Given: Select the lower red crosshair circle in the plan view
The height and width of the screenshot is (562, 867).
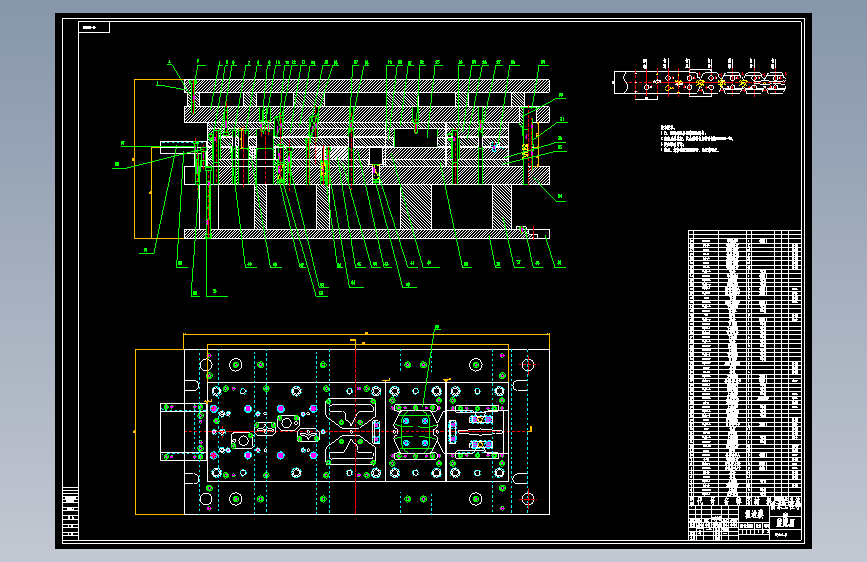Looking at the screenshot, I should (528, 499).
